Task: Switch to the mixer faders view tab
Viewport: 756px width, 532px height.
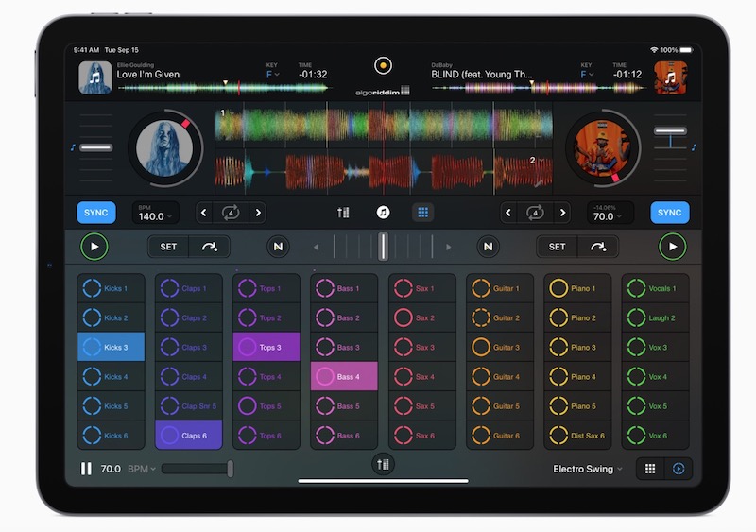Action: pyautogui.click(x=343, y=213)
